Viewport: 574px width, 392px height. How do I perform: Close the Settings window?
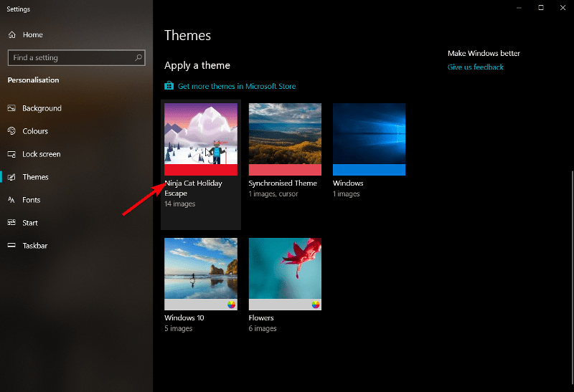pos(563,8)
